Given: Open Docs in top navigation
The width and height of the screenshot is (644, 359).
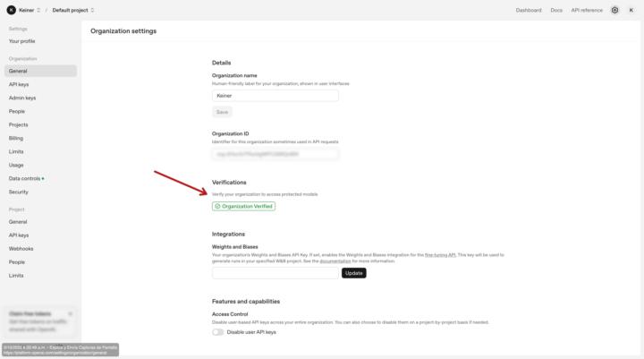Looking at the screenshot, I should 556,10.
